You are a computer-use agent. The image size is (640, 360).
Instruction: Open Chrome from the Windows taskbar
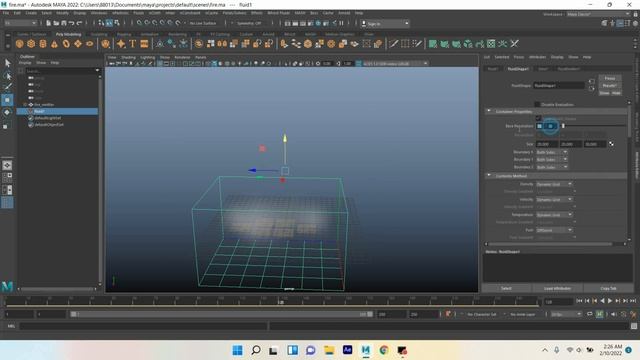384,350
